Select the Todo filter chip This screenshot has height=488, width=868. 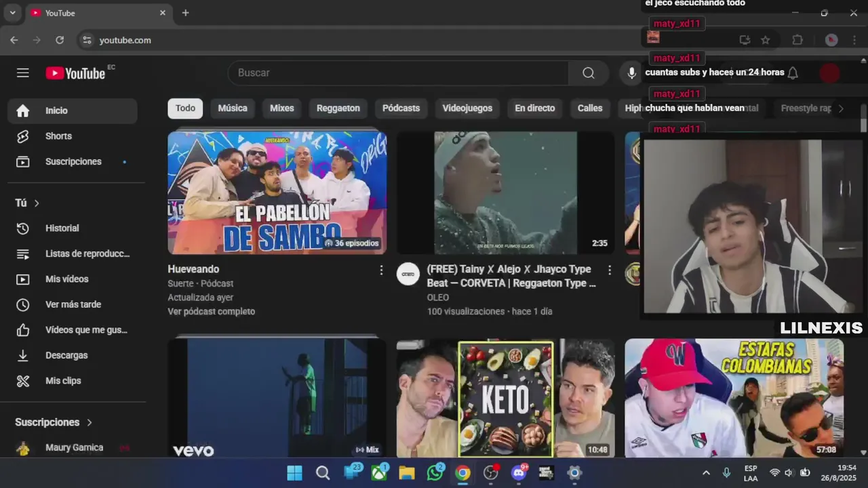click(185, 108)
